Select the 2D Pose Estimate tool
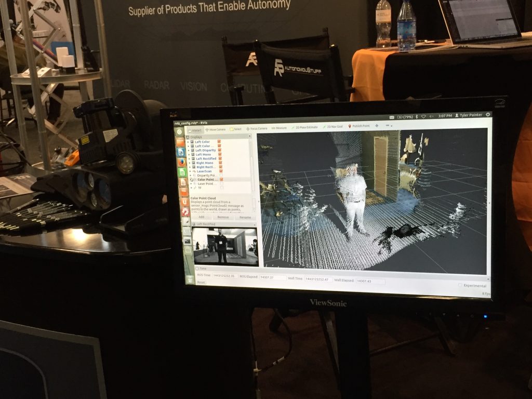Image resolution: width=532 pixels, height=399 pixels. (304, 128)
